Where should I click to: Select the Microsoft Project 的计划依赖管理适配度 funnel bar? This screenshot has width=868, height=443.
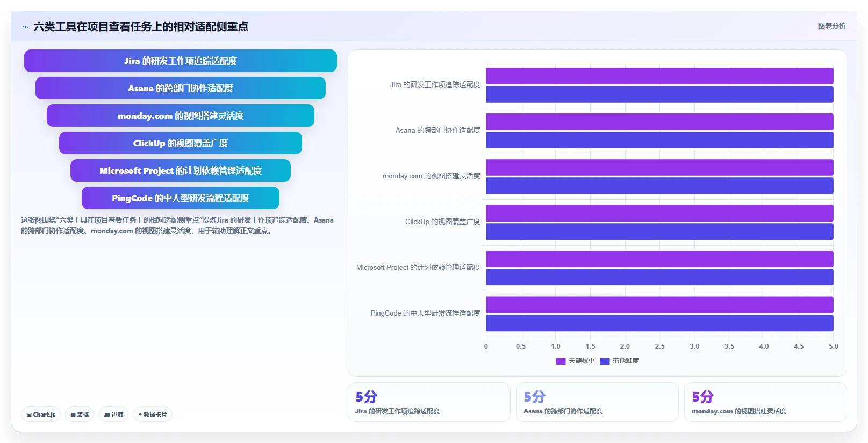[x=181, y=170]
